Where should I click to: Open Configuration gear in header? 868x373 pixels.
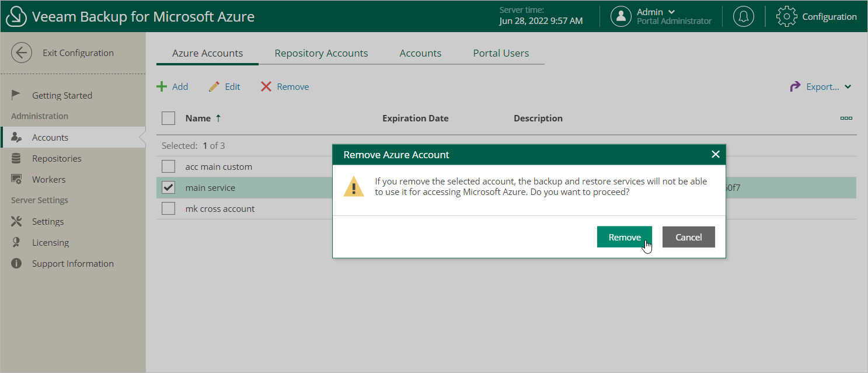(x=786, y=16)
